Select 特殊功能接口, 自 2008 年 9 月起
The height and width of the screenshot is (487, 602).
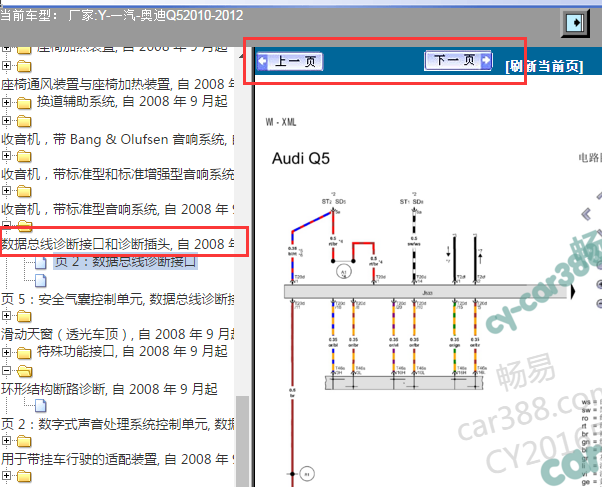(x=132, y=351)
